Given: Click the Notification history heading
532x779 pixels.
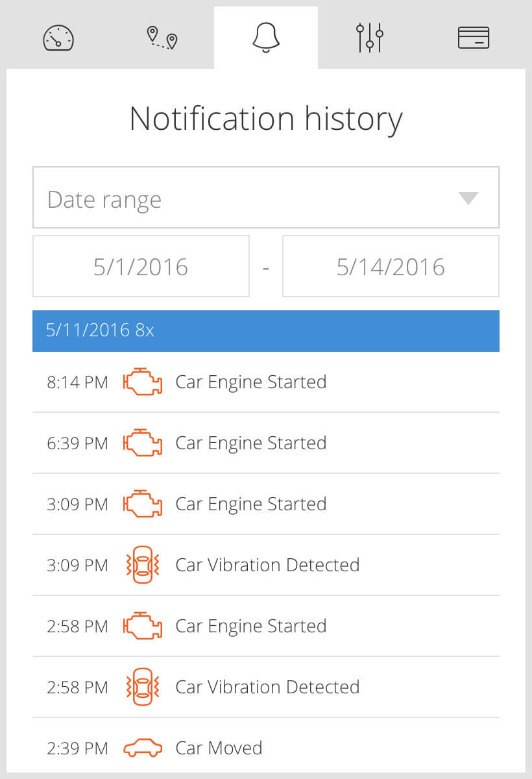Looking at the screenshot, I should click(x=266, y=119).
